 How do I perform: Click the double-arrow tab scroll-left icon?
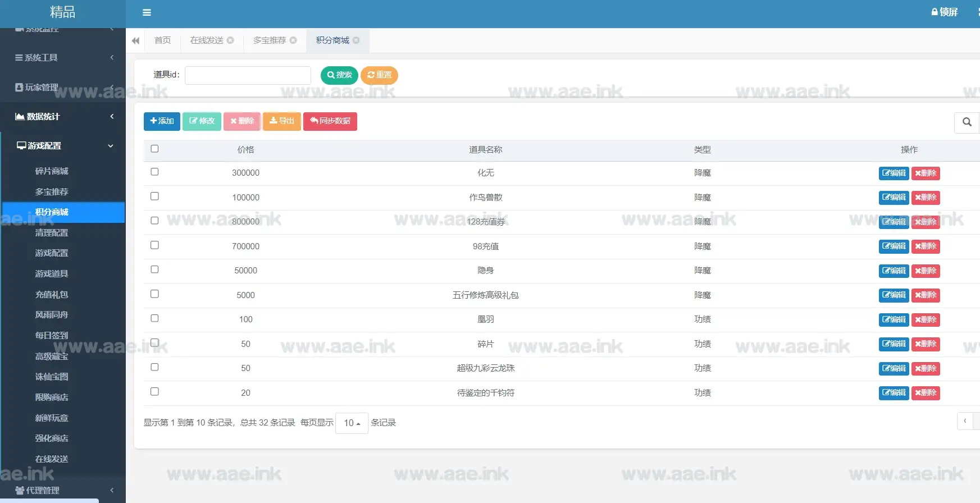(x=135, y=41)
